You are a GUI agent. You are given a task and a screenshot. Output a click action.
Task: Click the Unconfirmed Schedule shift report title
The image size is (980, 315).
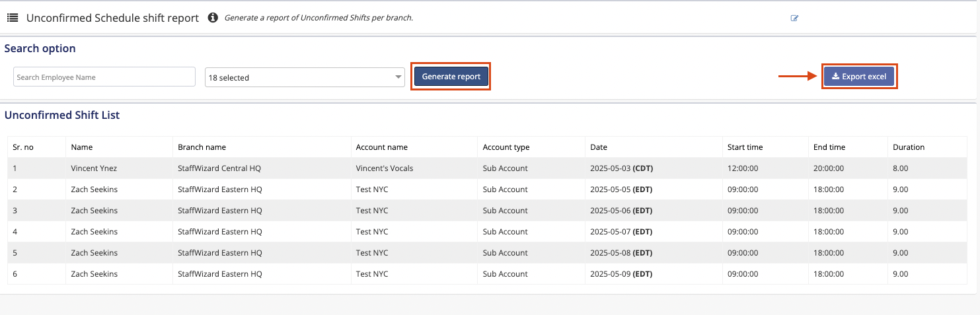click(x=112, y=18)
